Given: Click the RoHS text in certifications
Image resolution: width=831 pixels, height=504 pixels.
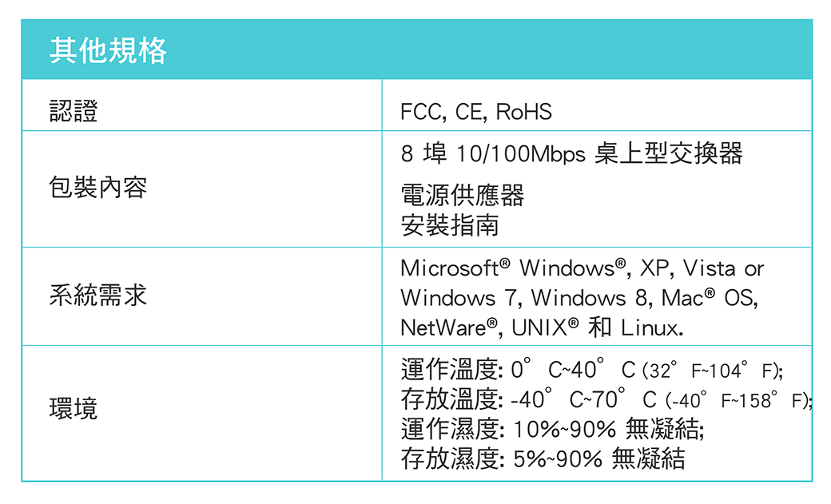Looking at the screenshot, I should tap(523, 112).
